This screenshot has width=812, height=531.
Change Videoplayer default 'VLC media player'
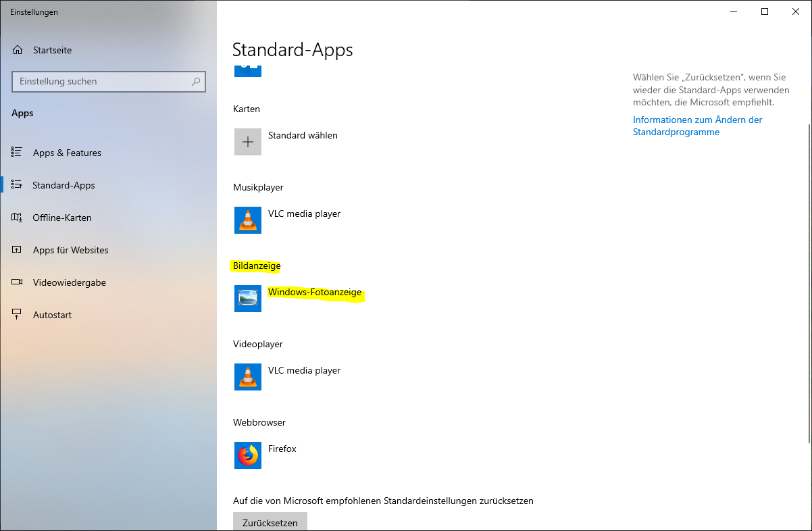click(x=304, y=371)
